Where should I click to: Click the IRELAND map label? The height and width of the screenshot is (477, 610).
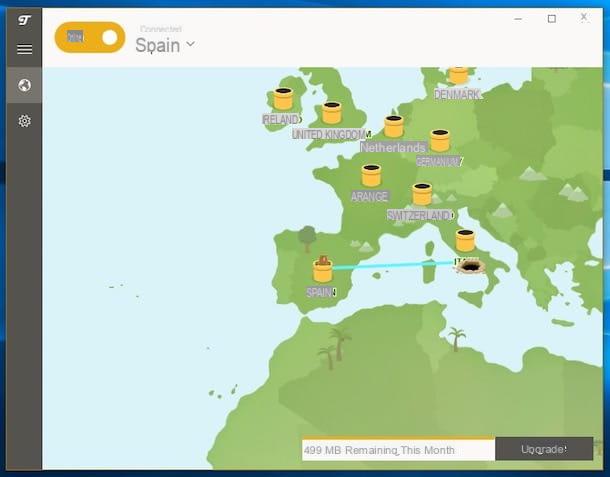pos(282,119)
